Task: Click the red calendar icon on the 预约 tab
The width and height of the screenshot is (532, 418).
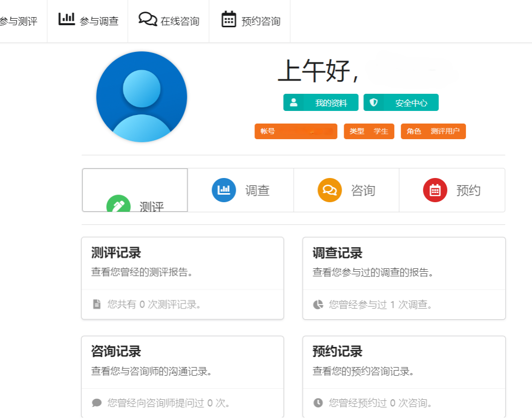Action: 435,190
